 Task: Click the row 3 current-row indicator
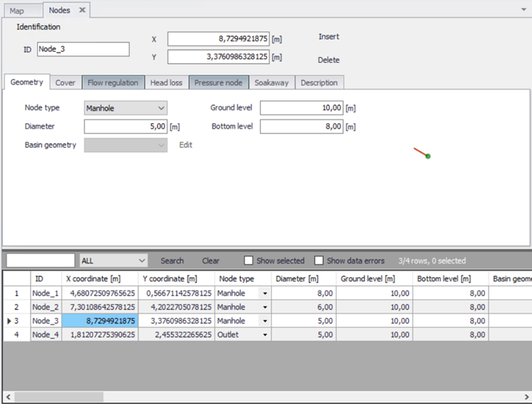click(x=9, y=321)
